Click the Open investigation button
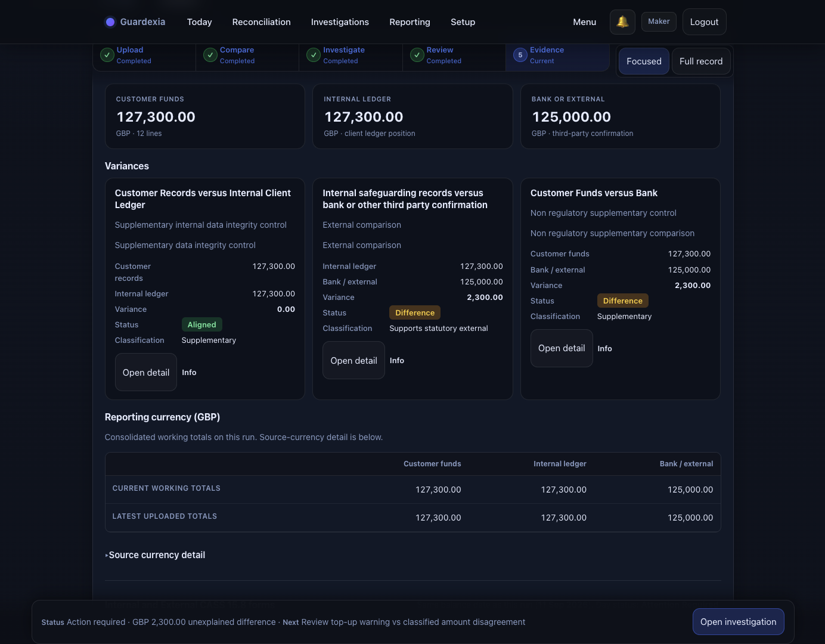Image resolution: width=825 pixels, height=644 pixels. point(738,622)
